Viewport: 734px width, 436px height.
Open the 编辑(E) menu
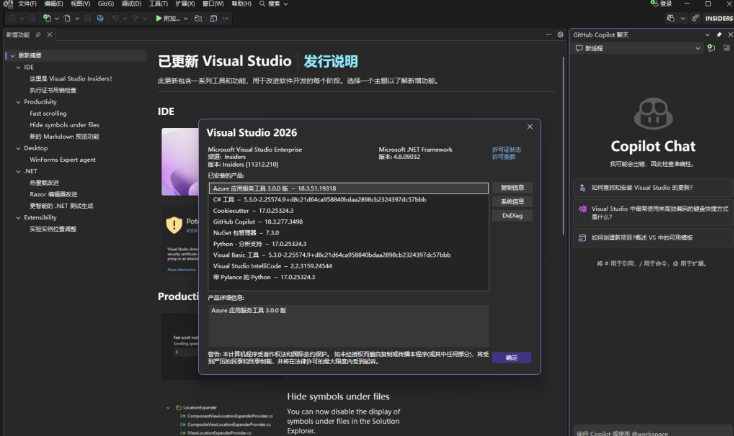click(53, 4)
